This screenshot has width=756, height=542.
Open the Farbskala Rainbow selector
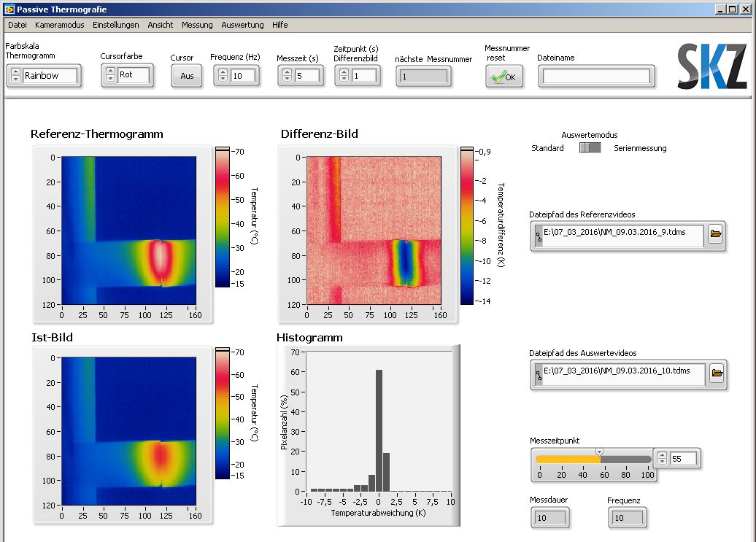point(50,75)
